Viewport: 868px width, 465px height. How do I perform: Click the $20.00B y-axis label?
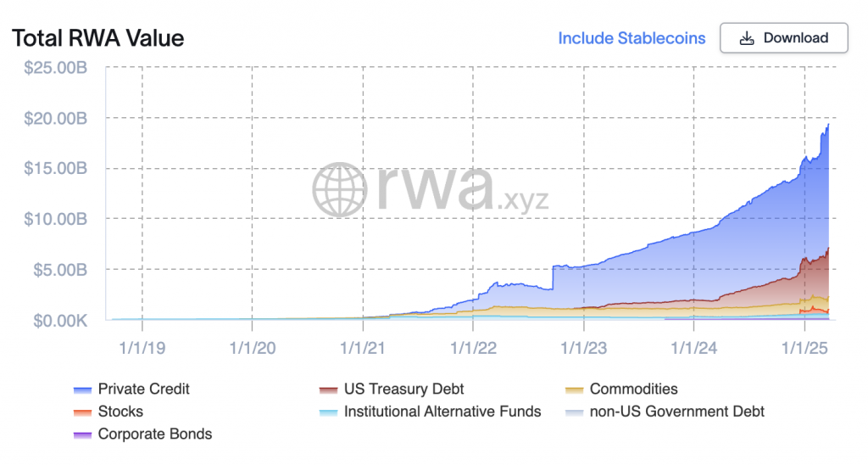[x=54, y=118]
